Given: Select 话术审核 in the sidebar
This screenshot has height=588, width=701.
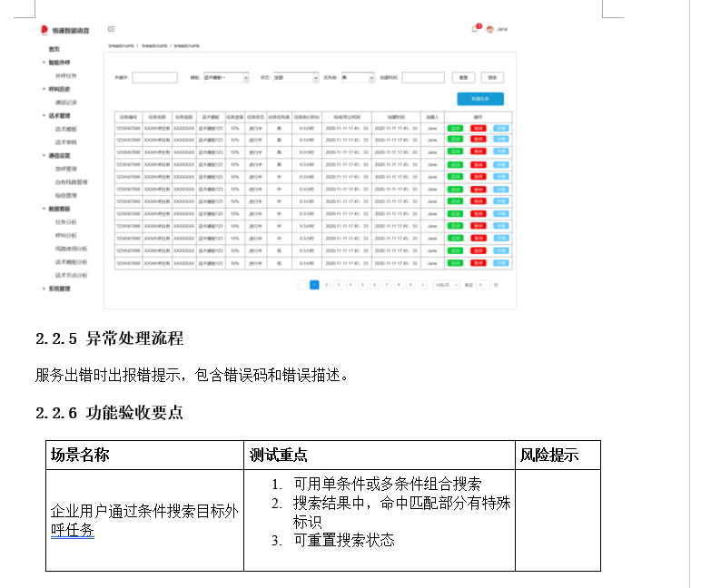Looking at the screenshot, I should click(x=65, y=142).
